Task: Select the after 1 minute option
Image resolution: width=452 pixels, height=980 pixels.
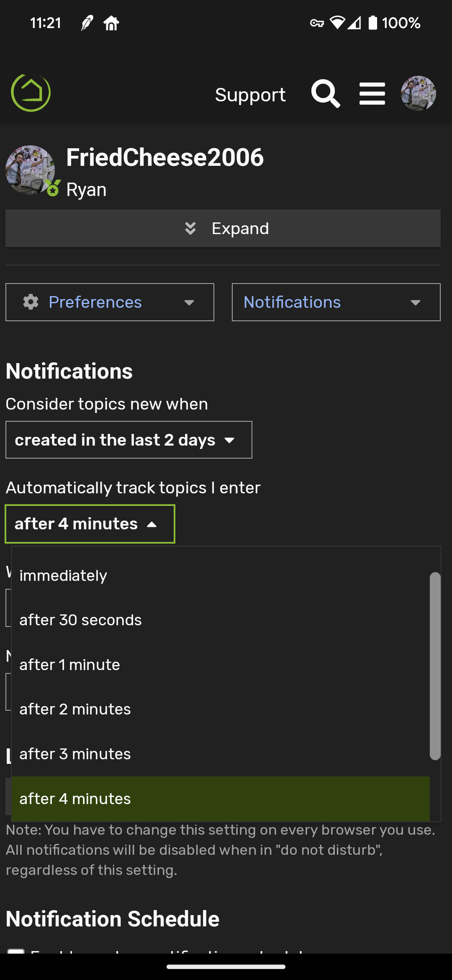Action: [x=69, y=665]
